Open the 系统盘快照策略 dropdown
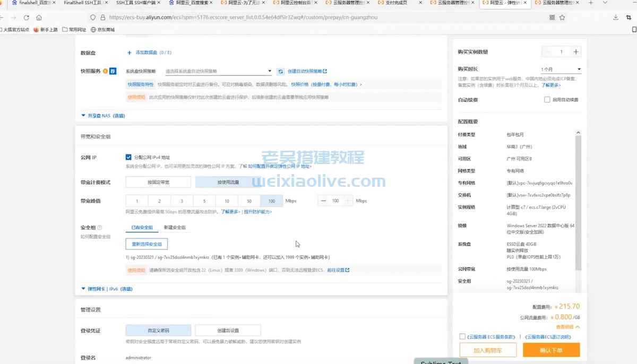Screen dimensions: 637x364 point(219,71)
